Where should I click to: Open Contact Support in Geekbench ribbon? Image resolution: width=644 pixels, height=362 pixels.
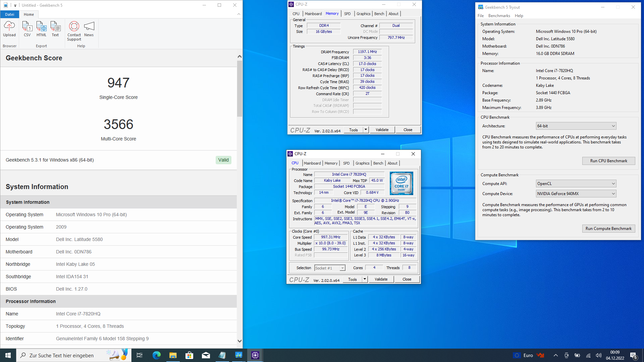[x=74, y=31]
